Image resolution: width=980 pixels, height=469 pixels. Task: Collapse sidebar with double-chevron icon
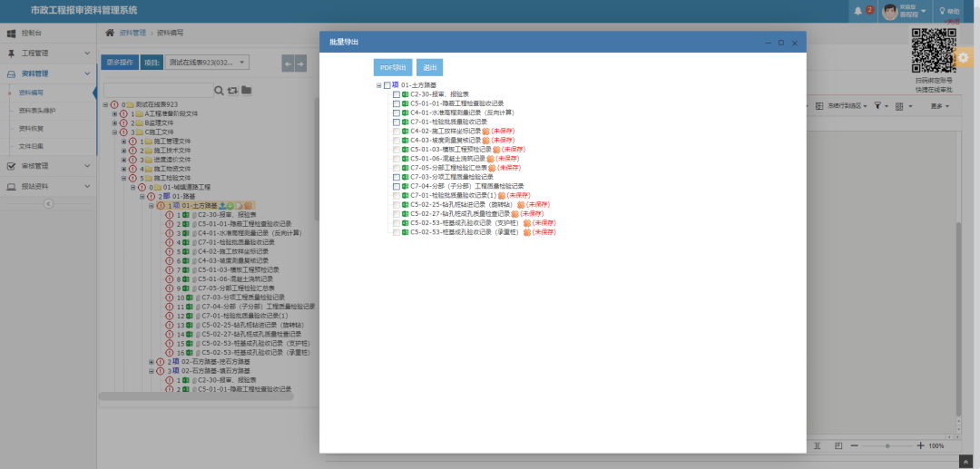click(48, 203)
